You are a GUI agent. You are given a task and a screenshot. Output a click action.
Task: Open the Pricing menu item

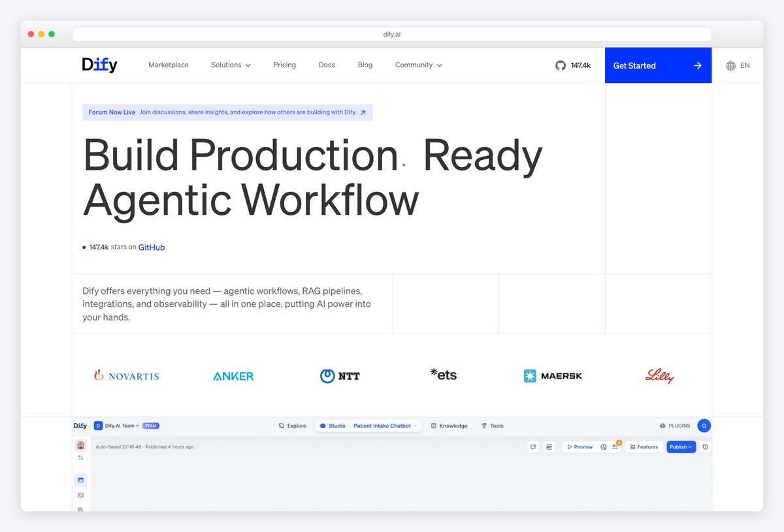[284, 65]
